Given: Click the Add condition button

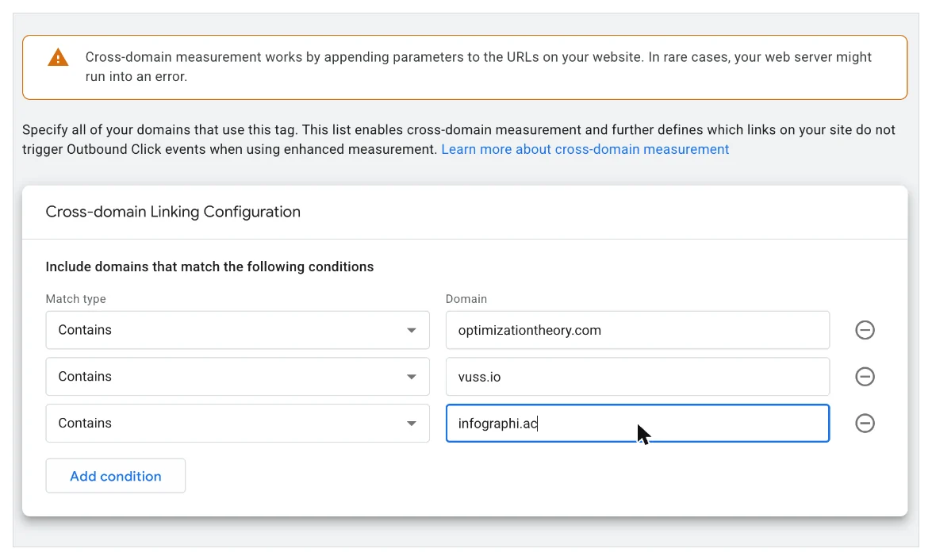Looking at the screenshot, I should (x=115, y=476).
